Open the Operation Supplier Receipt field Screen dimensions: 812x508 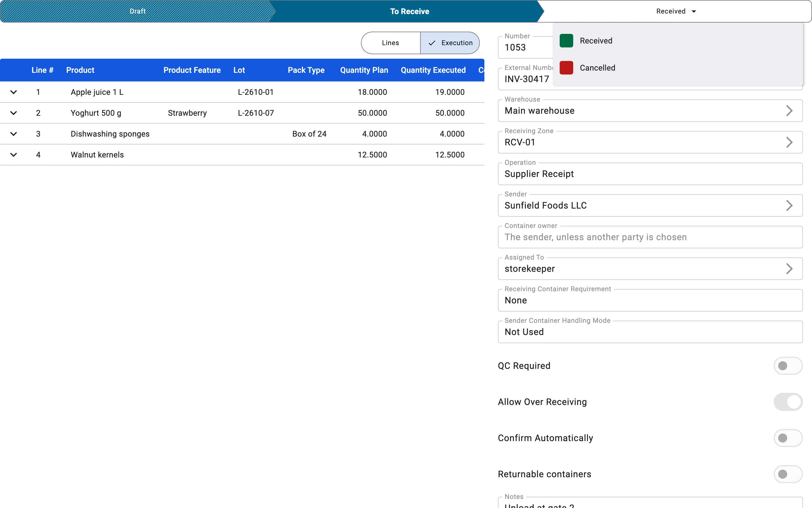point(650,174)
